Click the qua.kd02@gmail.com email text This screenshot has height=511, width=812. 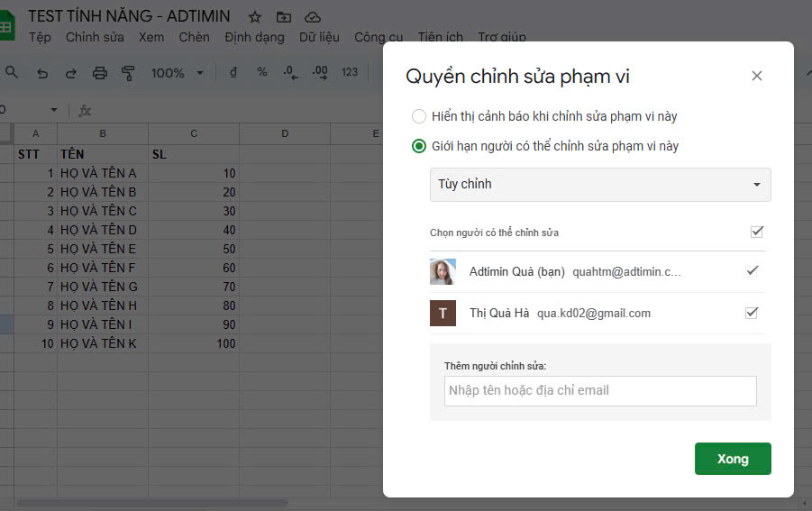click(x=594, y=314)
